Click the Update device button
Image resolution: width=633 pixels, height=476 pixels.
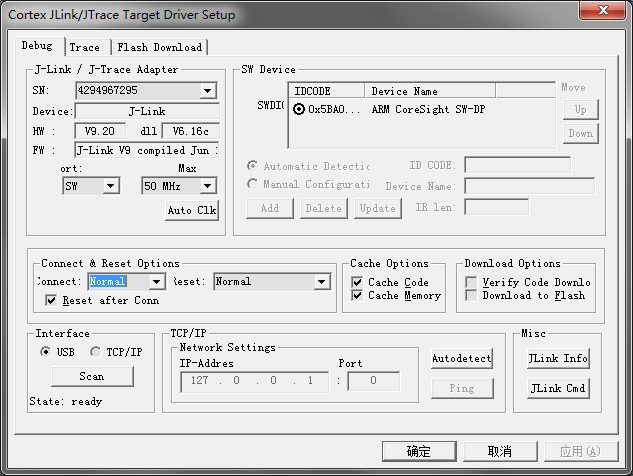click(377, 208)
